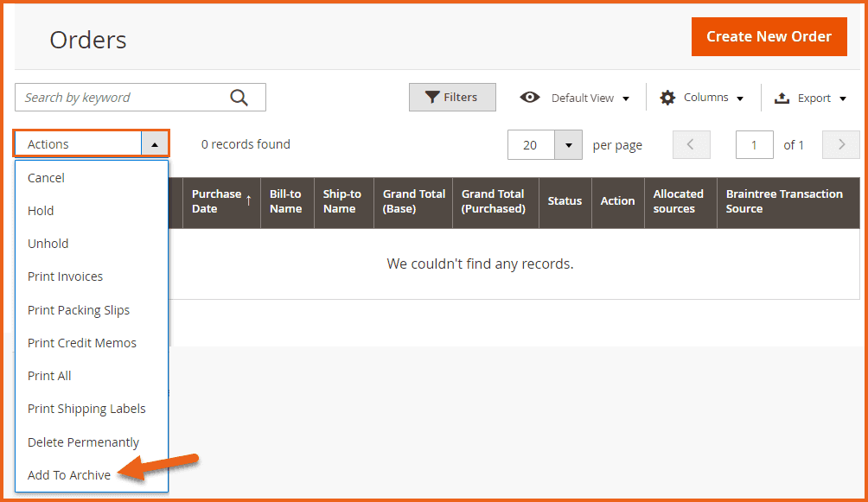Click the page number input box
This screenshot has height=502, width=868.
754,145
